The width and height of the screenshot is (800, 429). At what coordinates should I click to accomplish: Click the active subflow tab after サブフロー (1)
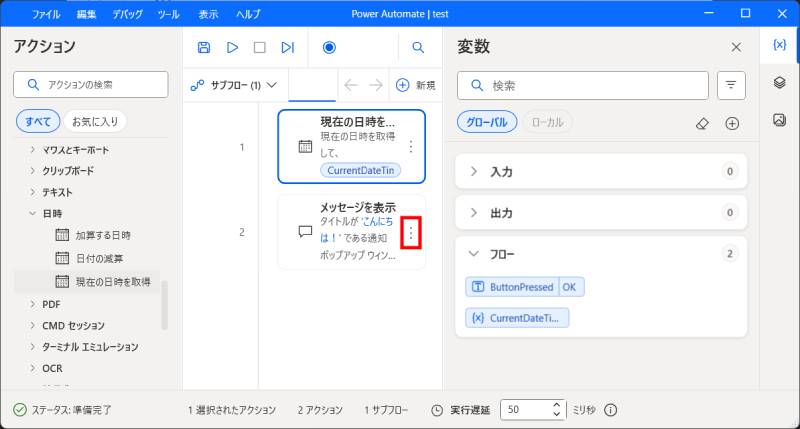point(312,85)
